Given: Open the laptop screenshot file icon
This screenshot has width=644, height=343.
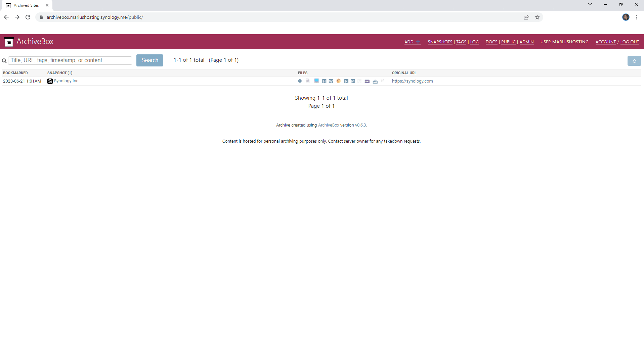Looking at the screenshot, I should point(316,81).
